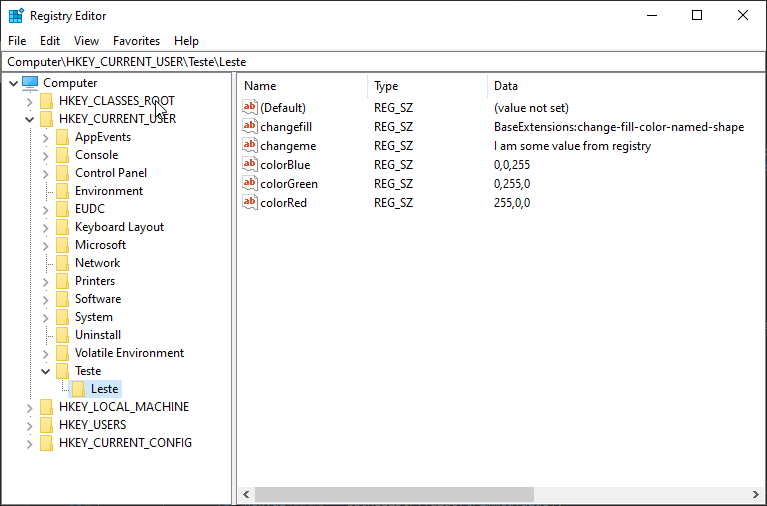Click the string value icon for colorGreen
Screen dimensions: 767x506
click(x=250, y=184)
